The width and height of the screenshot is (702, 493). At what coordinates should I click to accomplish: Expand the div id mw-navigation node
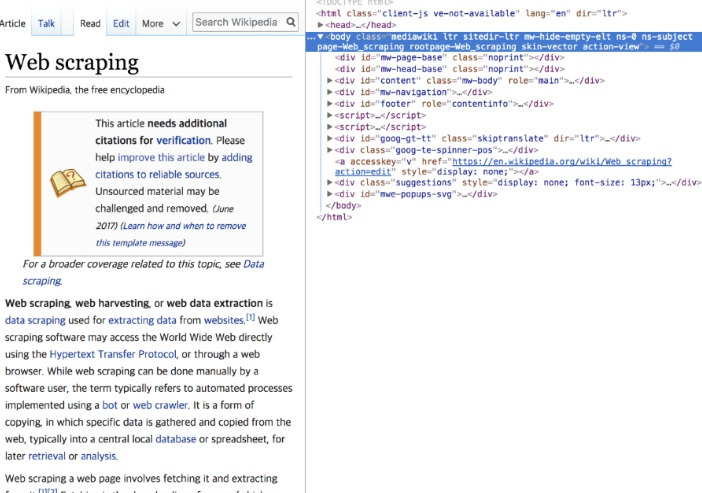point(330,92)
